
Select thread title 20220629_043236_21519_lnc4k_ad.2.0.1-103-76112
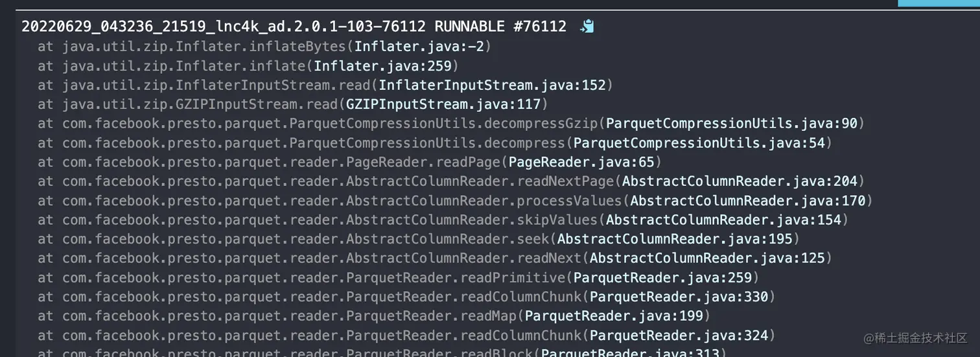pos(224,27)
